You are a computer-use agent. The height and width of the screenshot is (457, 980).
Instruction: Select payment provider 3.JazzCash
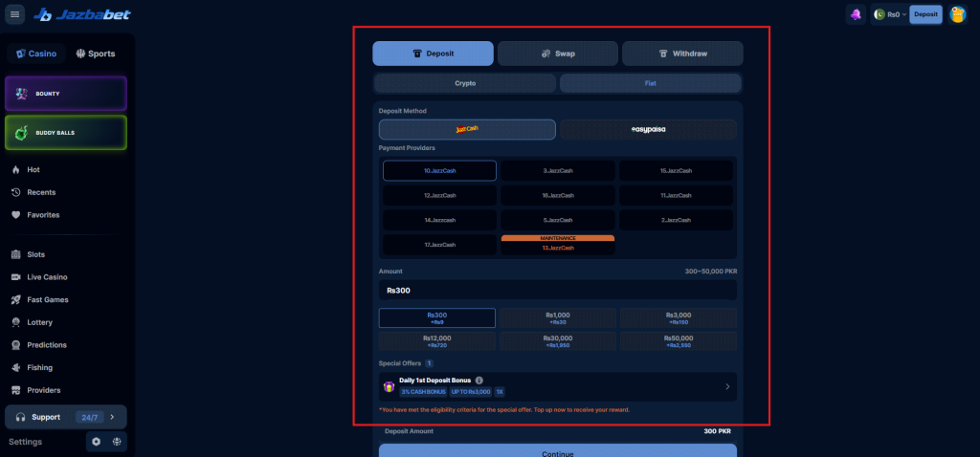coord(558,170)
